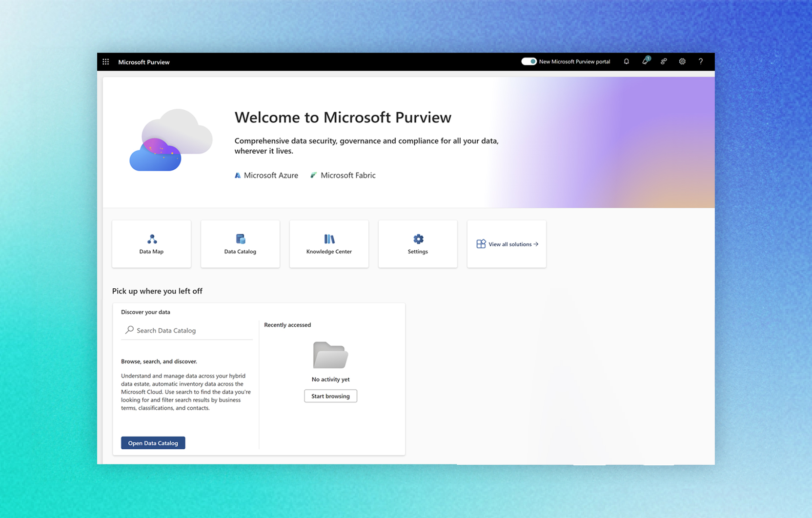Open the Data Catalog card
The height and width of the screenshot is (518, 812).
[240, 244]
